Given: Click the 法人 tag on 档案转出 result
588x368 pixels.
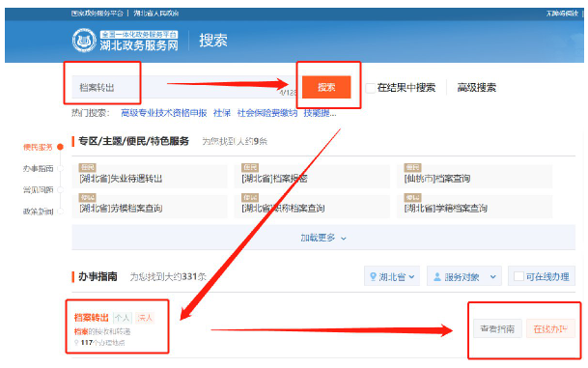Looking at the screenshot, I should [x=145, y=318].
